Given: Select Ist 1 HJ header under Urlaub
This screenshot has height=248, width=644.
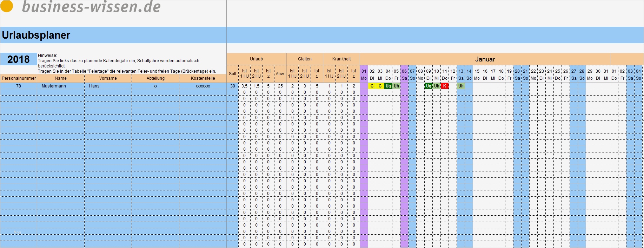Looking at the screenshot, I should (x=244, y=74).
